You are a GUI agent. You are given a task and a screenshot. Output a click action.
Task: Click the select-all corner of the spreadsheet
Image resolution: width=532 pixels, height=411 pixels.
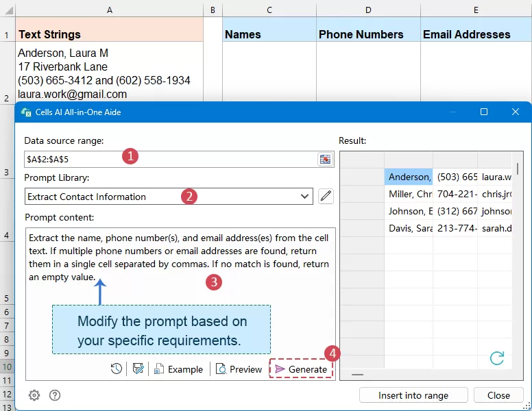pyautogui.click(x=8, y=10)
